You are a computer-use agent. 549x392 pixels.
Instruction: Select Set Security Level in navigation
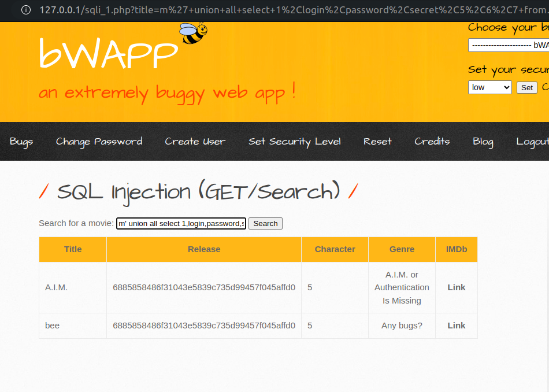pyautogui.click(x=295, y=142)
